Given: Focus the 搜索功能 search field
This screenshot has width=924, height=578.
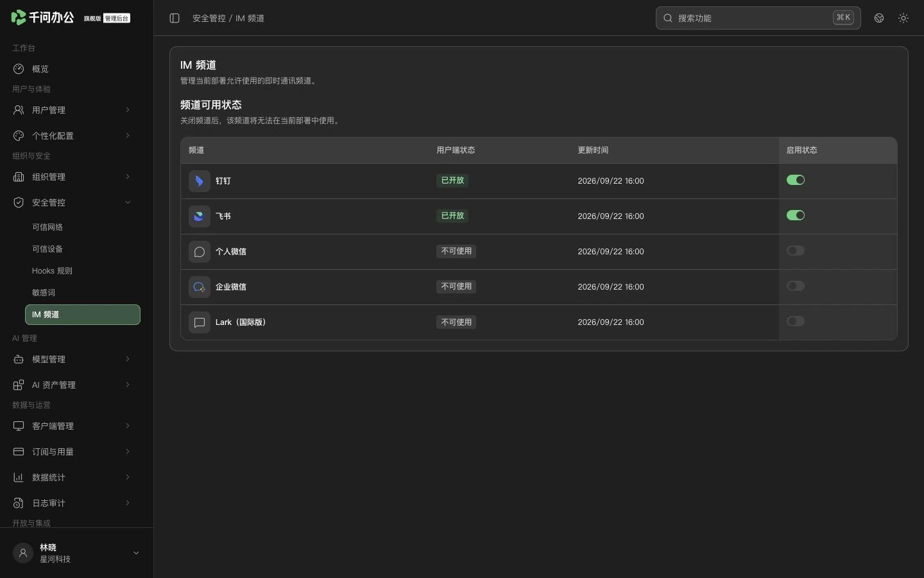Looking at the screenshot, I should click(x=758, y=18).
